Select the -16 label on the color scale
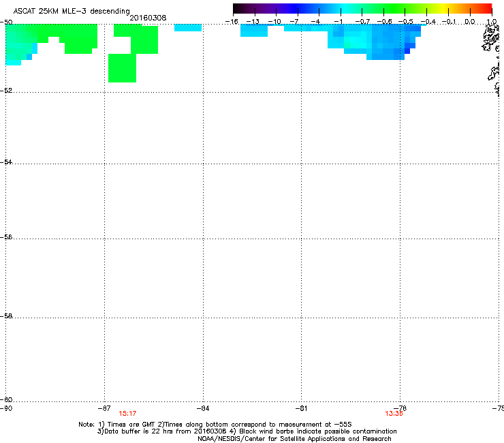This screenshot has height=443, width=504. coord(232,22)
